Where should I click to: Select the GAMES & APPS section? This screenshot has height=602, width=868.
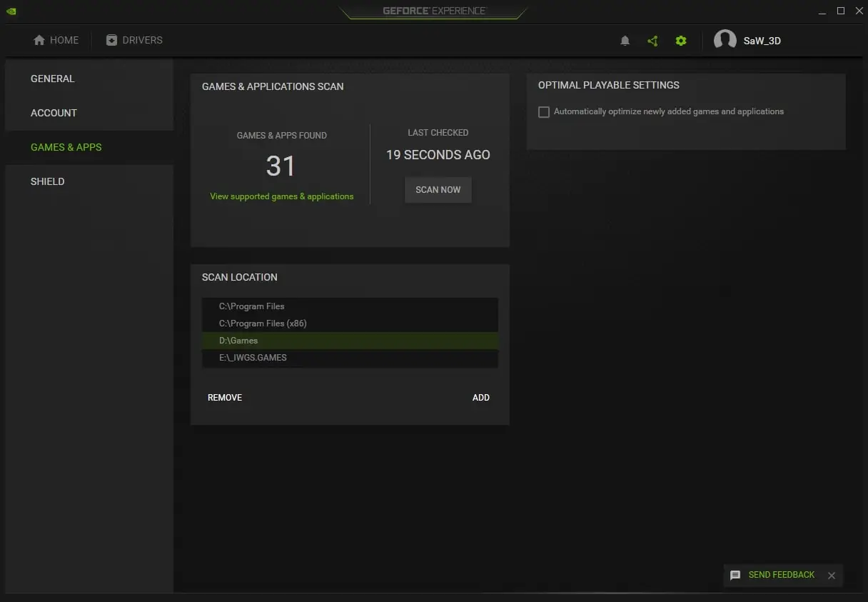89,147
